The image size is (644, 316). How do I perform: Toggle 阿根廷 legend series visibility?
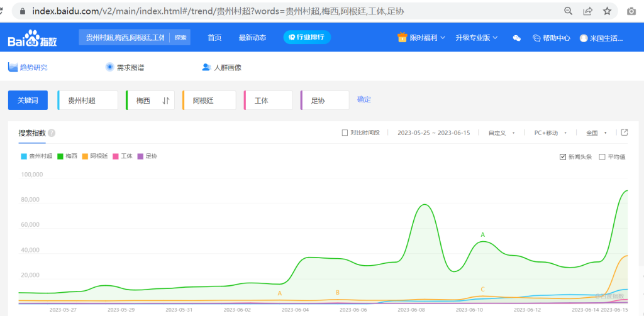coord(94,156)
